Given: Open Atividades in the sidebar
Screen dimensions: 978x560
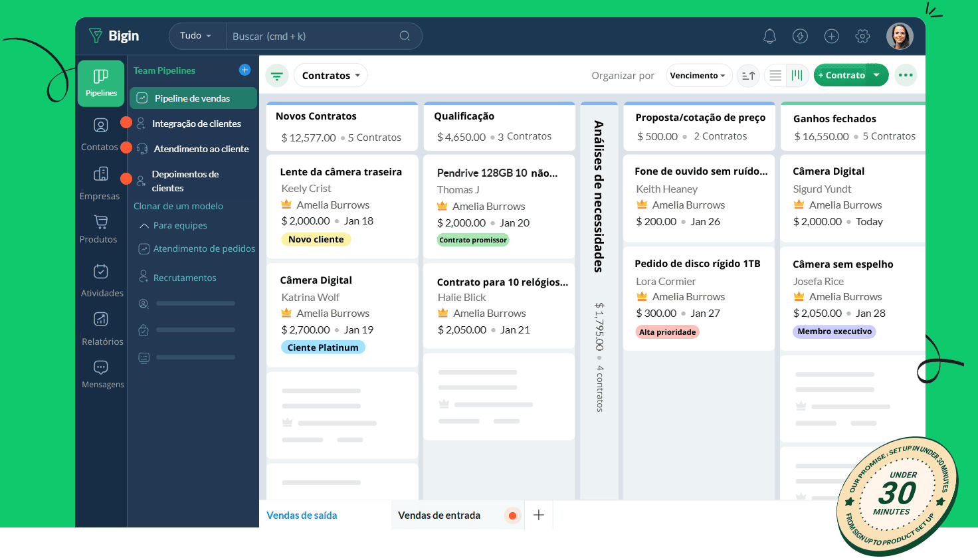Looking at the screenshot, I should pos(101,281).
